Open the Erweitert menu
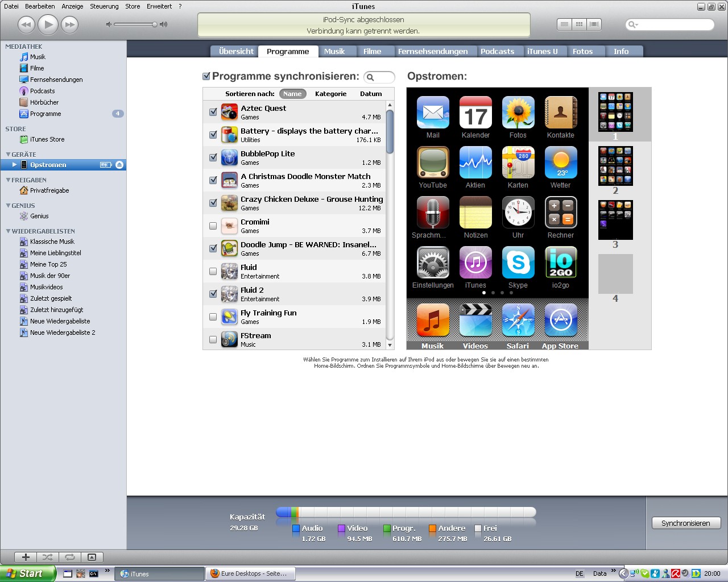 [x=159, y=6]
